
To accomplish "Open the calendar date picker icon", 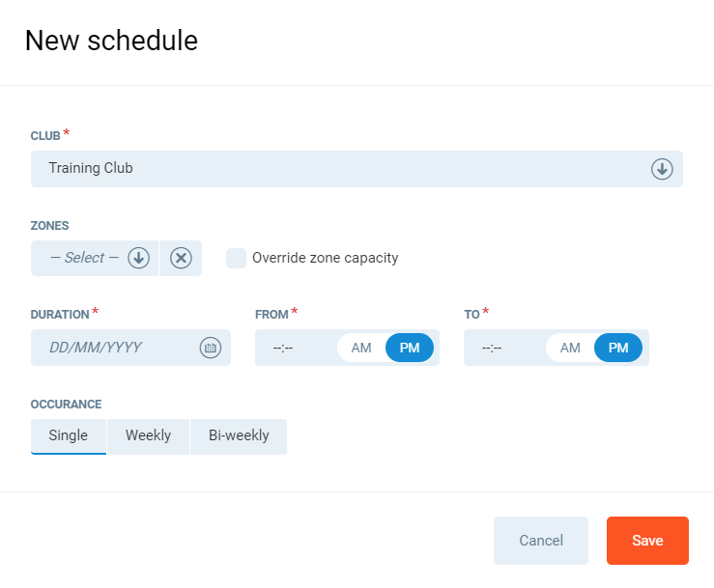I will [x=210, y=348].
